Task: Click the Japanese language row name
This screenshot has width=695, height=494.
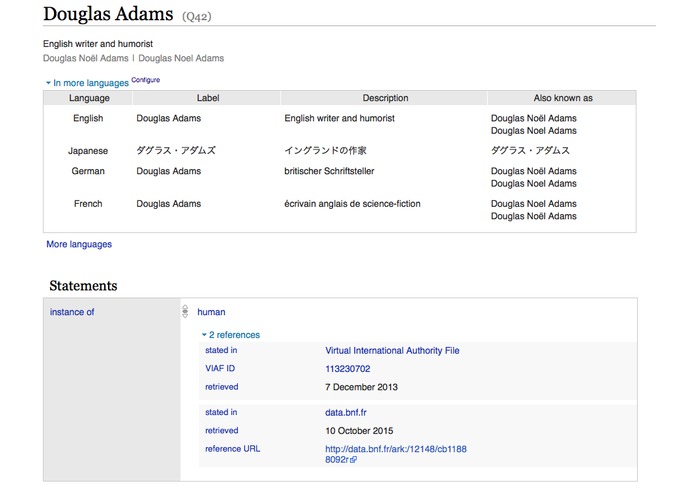Action: 88,151
